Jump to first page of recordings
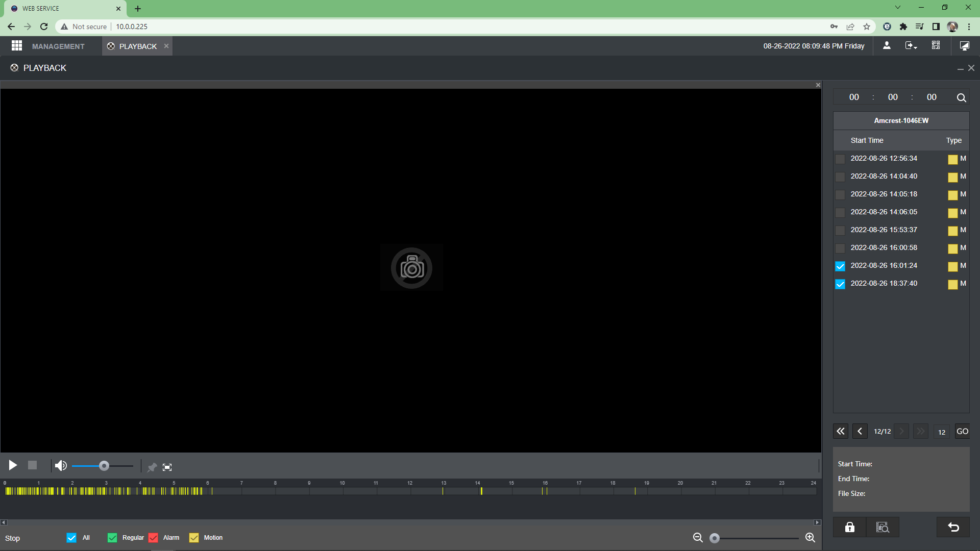980x551 pixels. click(841, 432)
